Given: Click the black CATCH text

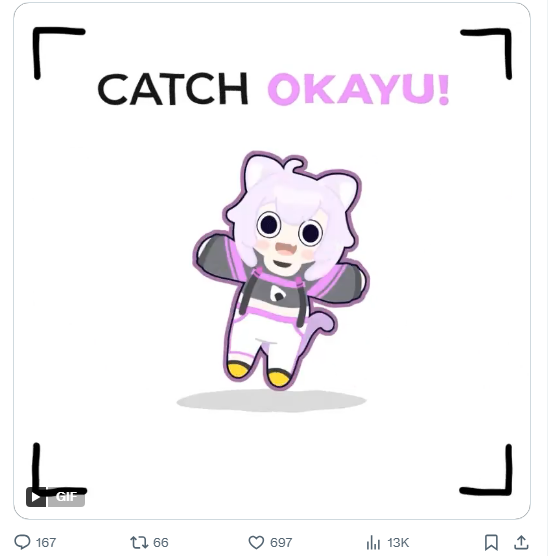Looking at the screenshot, I should coord(173,88).
